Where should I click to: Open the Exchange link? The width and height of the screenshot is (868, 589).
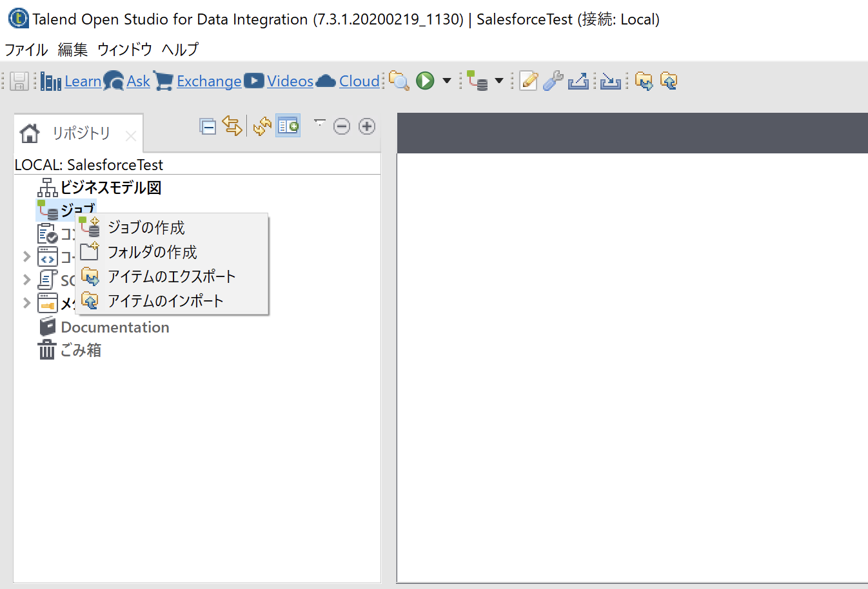coord(208,81)
